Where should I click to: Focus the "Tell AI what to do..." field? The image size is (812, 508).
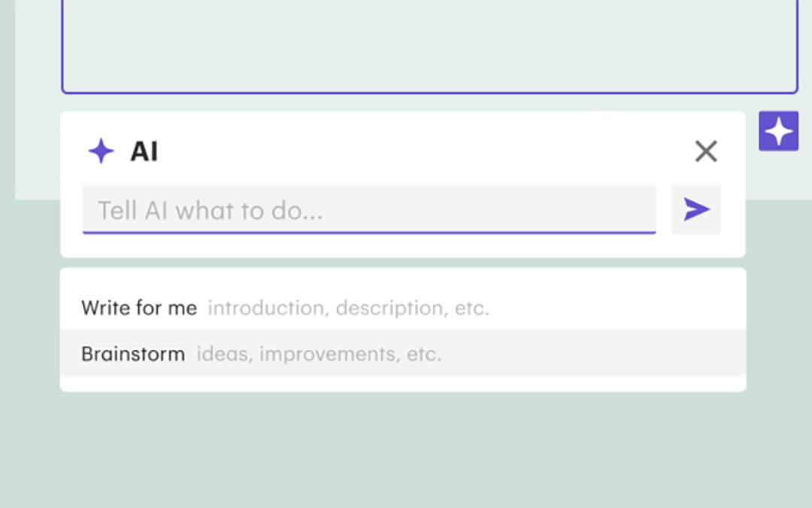click(368, 209)
